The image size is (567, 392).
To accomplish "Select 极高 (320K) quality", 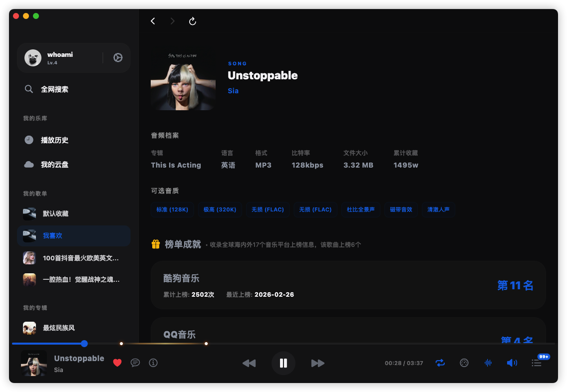I will (220, 209).
